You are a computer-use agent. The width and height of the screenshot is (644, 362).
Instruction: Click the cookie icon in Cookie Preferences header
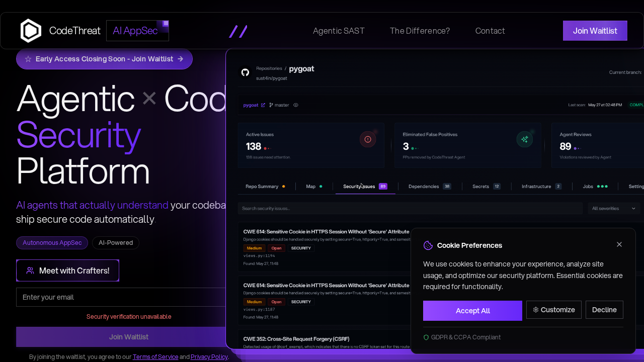coord(428,245)
